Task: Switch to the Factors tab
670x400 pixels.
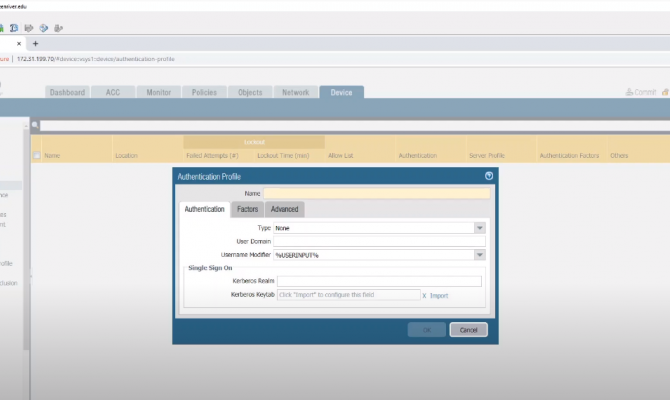Action: pos(247,209)
